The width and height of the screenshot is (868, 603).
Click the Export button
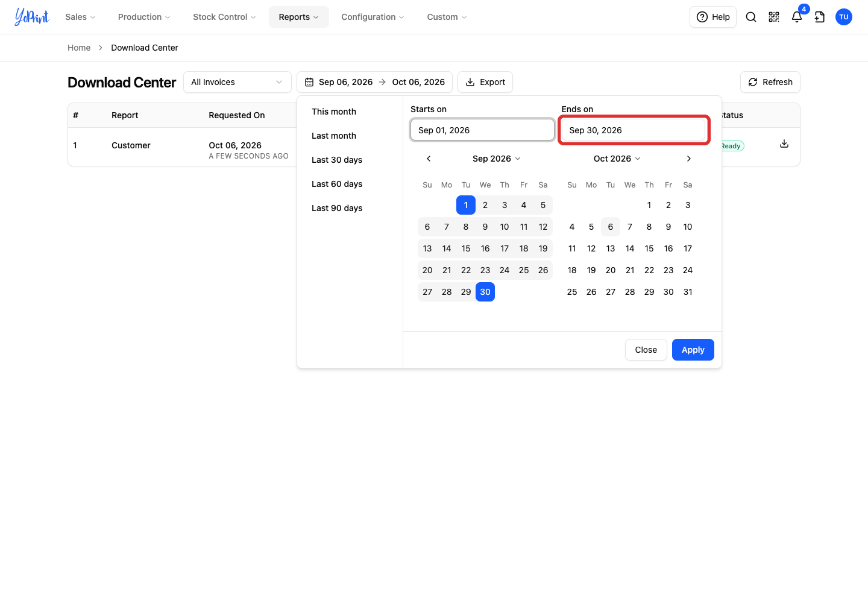tap(485, 82)
